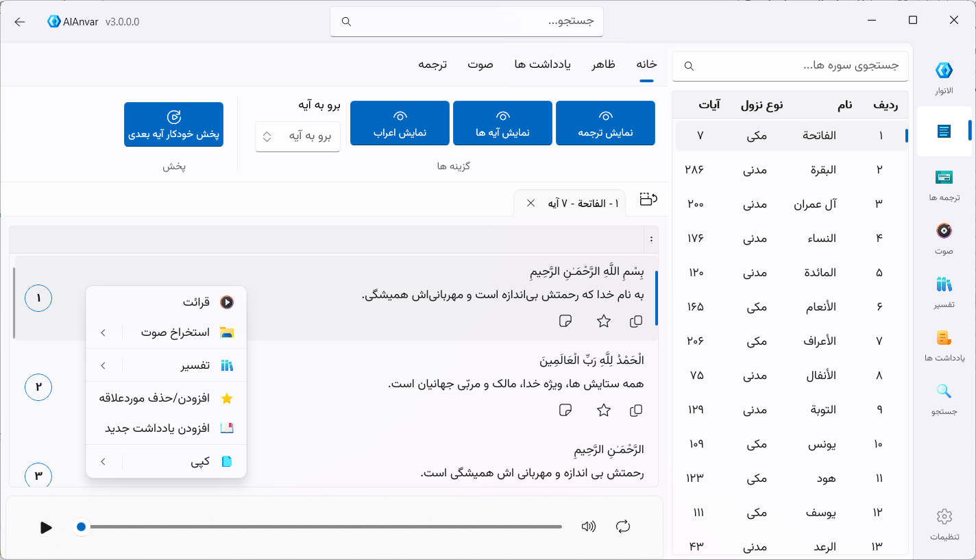Screen dimensions: 976x560
Task: Add a note to verse 2
Action: pos(565,410)
